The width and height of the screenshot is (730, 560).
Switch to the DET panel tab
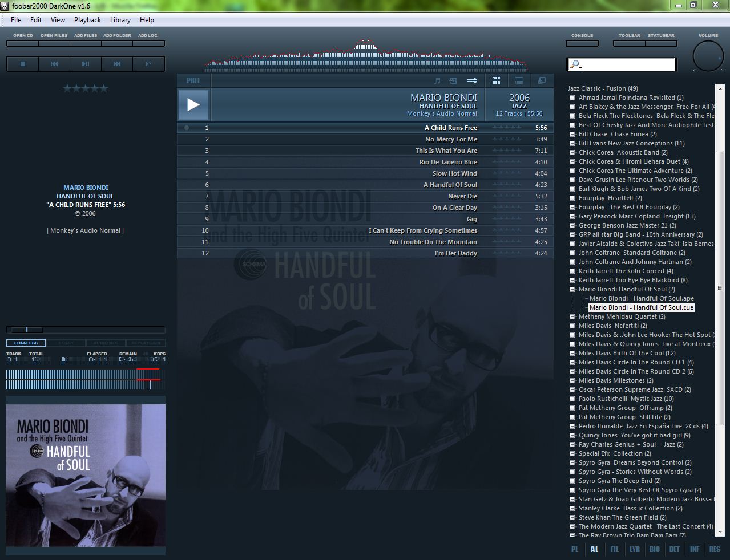(675, 549)
